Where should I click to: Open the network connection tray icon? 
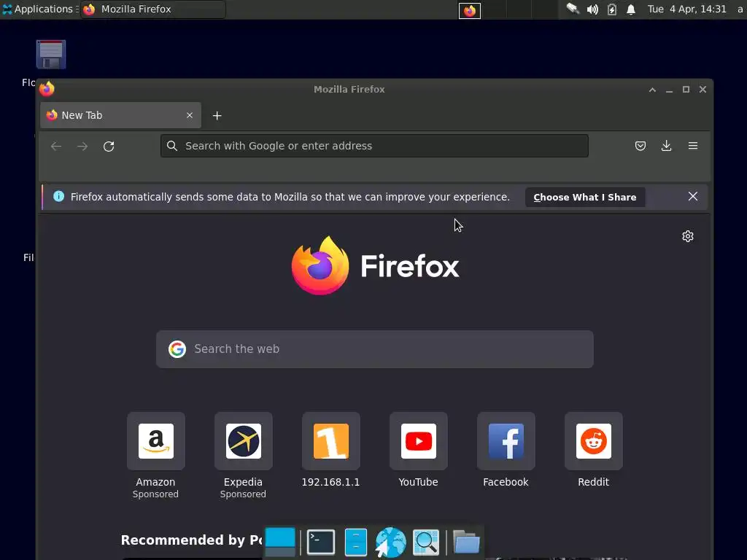point(573,9)
